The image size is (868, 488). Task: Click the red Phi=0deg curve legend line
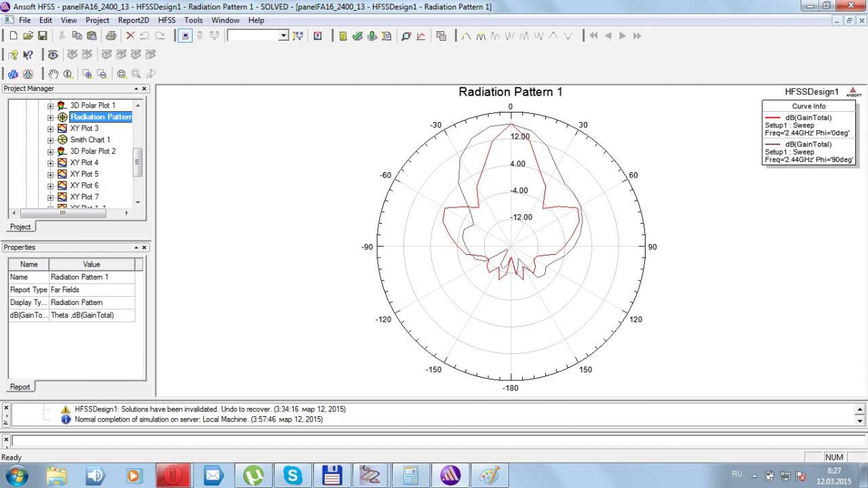[x=773, y=118]
